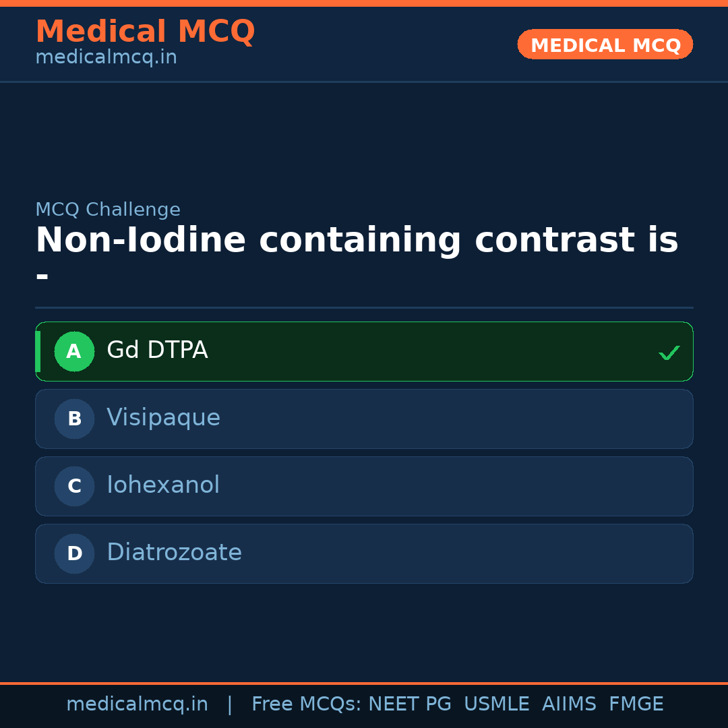The height and width of the screenshot is (728, 728).
Task: Collapse the answered option A card
Action: point(364,351)
